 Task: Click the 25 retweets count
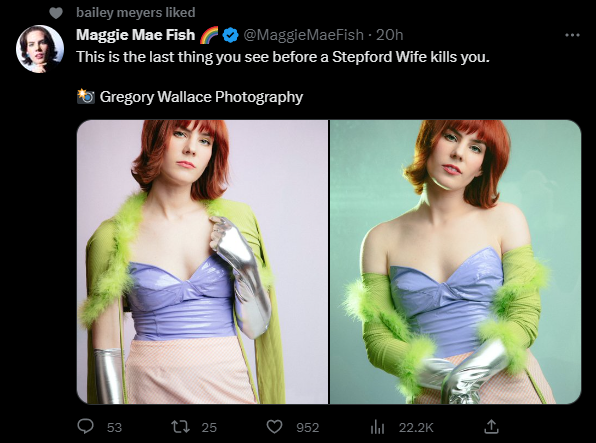(209, 427)
